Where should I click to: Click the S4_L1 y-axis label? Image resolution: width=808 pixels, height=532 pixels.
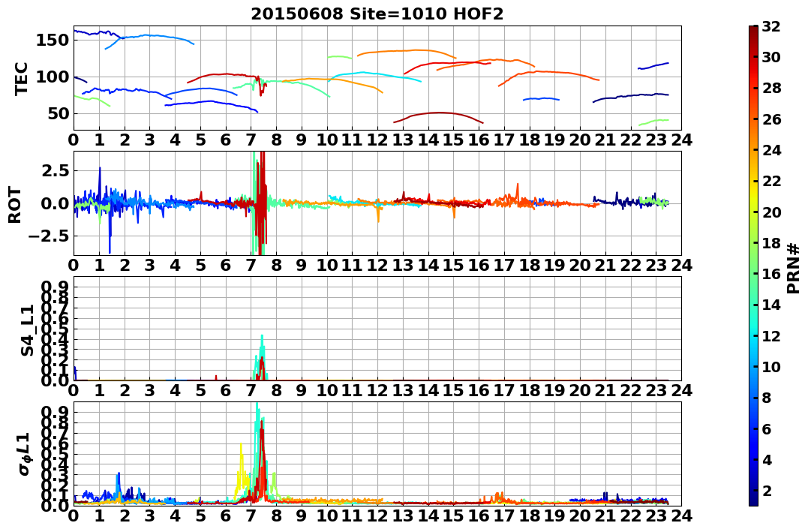click(x=27, y=330)
